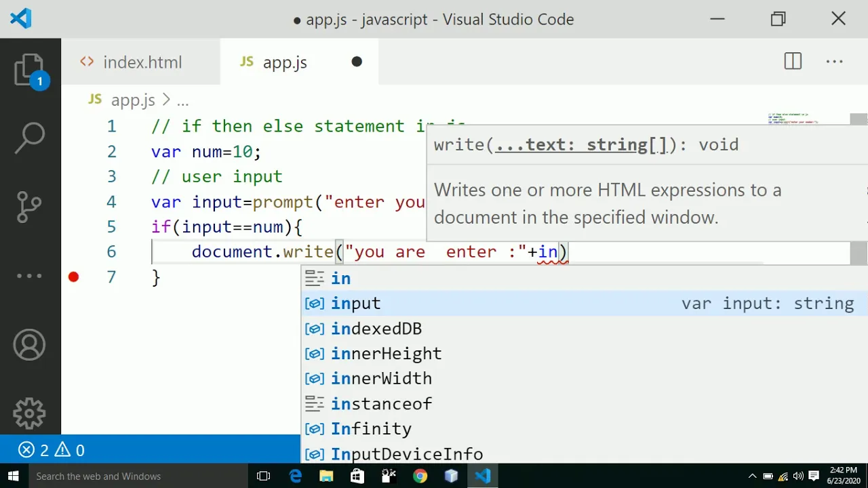Choose 'indexedDB' from suggestion list
868x488 pixels.
[584, 328]
